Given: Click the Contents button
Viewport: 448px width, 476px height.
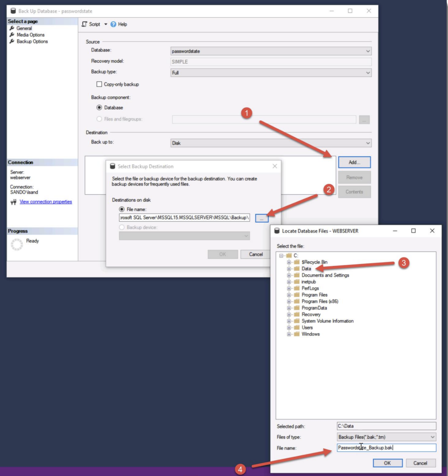Looking at the screenshot, I should 354,192.
